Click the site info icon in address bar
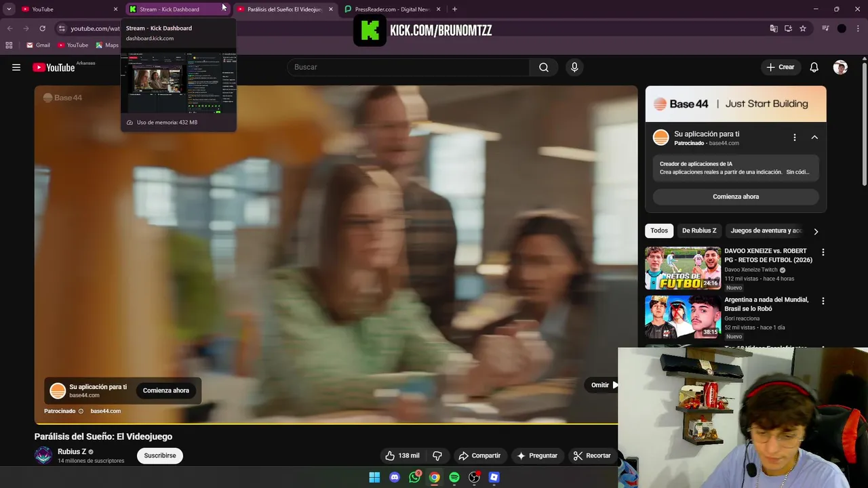 click(62, 28)
